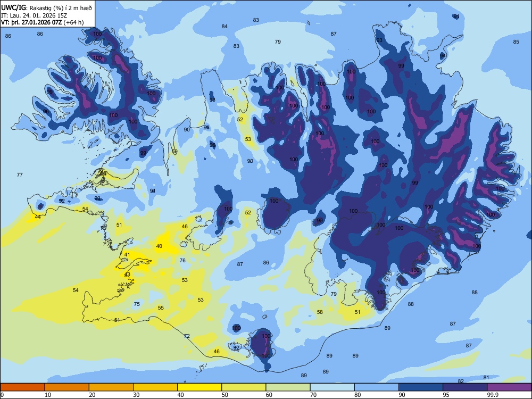Click the map humidity value '40' in the yellow area
Image resolution: width=532 pixels, height=399 pixels.
pyautogui.click(x=159, y=246)
